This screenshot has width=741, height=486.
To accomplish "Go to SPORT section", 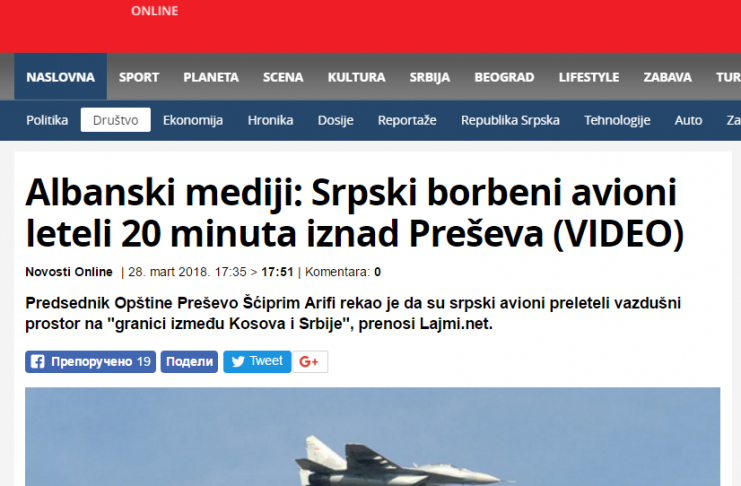I will click(139, 77).
